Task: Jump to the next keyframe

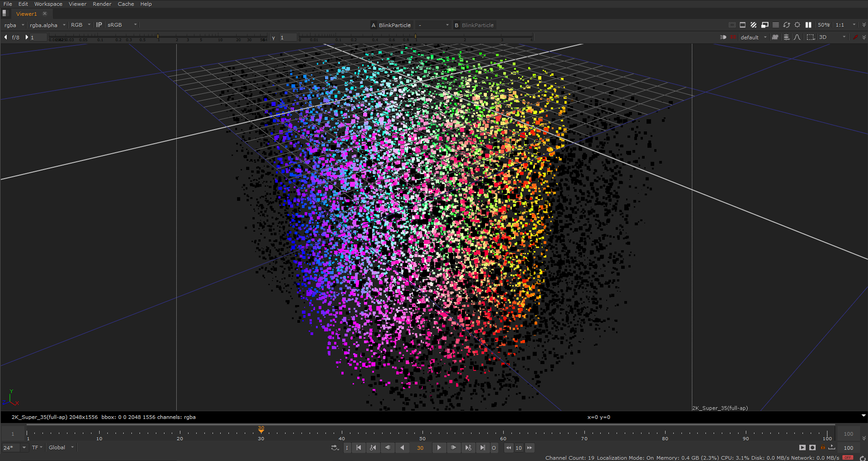Action: point(468,448)
